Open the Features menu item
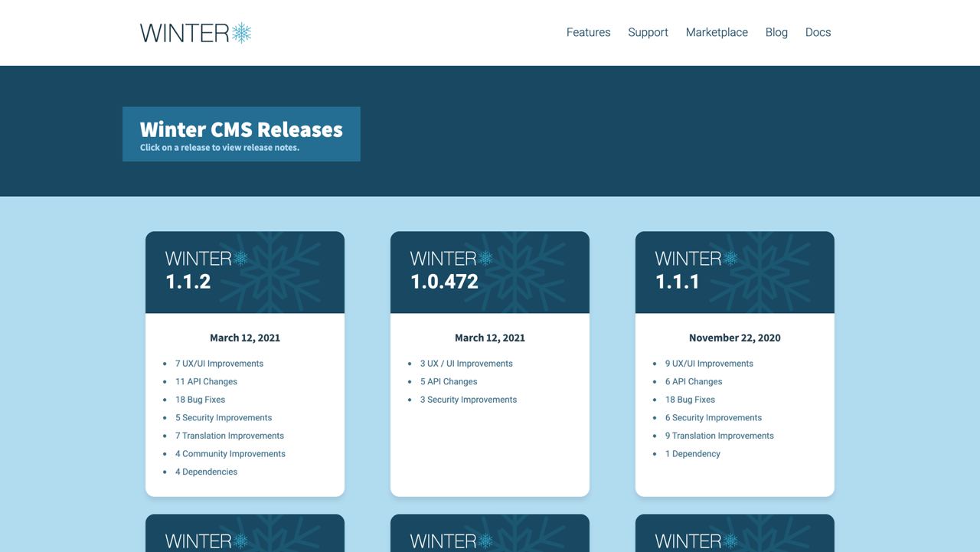This screenshot has height=552, width=980. (588, 32)
